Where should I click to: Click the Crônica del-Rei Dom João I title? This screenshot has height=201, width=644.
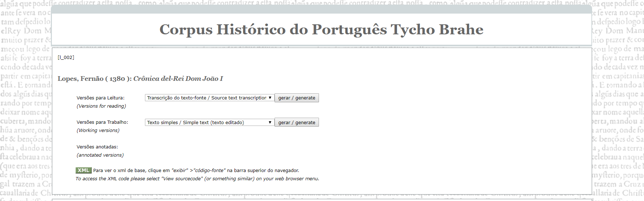pos(178,79)
